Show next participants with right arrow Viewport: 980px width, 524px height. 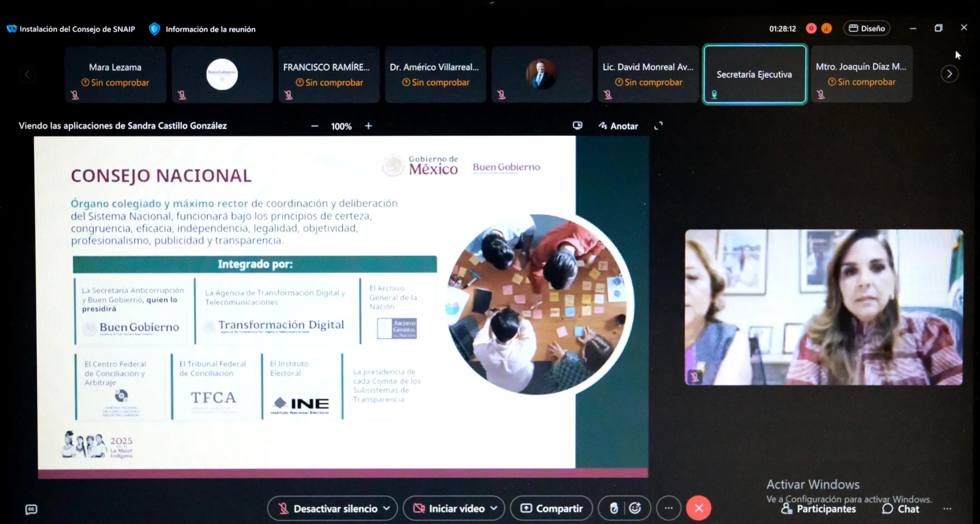tap(949, 74)
